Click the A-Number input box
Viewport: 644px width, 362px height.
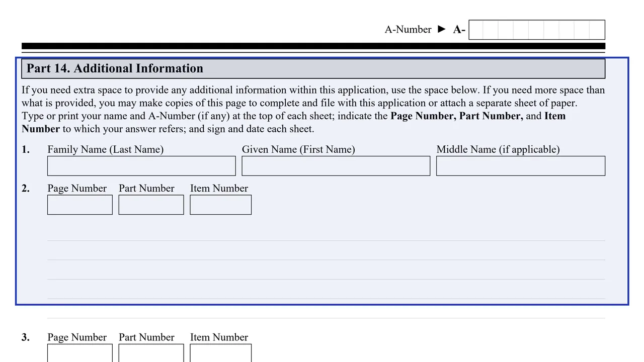(537, 30)
